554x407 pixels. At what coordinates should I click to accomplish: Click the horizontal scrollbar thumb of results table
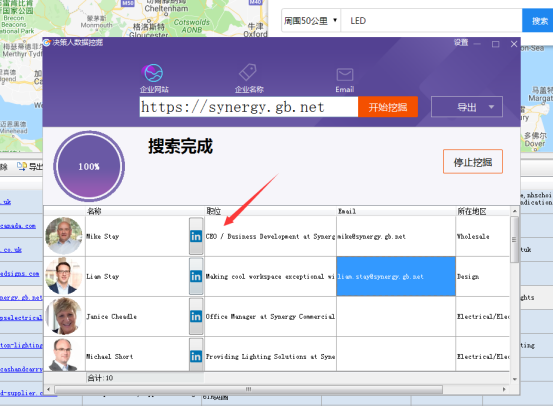tap(248, 389)
